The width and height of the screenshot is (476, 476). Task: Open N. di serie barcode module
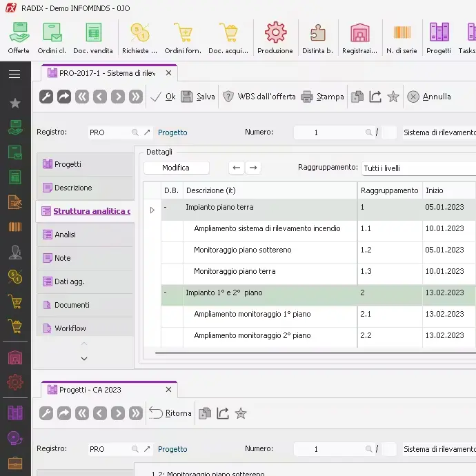401,38
